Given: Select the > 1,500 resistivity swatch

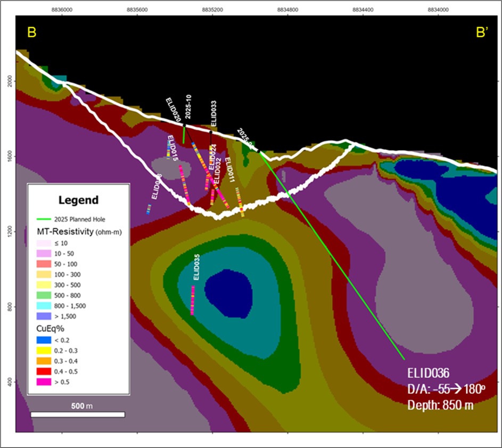Looking at the screenshot, I should (x=44, y=316).
